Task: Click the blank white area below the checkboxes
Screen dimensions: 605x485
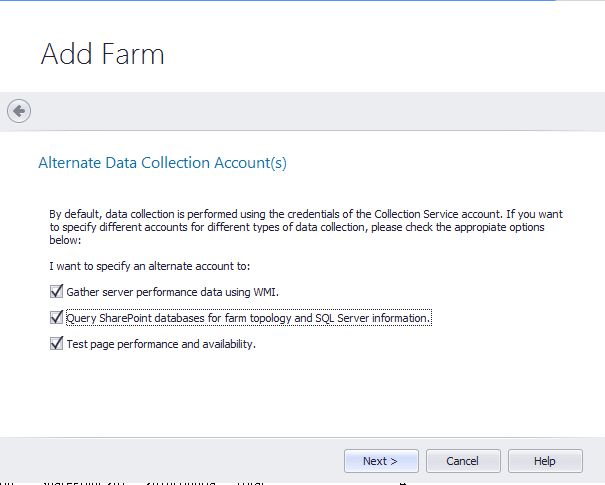Action: click(300, 395)
